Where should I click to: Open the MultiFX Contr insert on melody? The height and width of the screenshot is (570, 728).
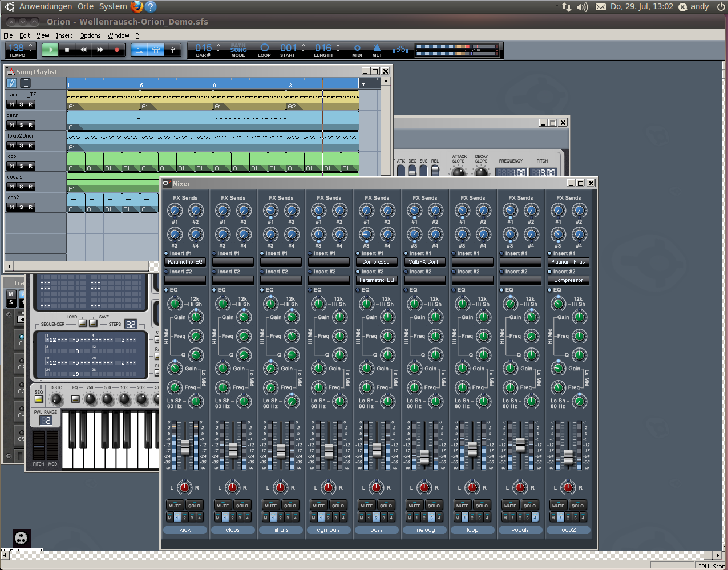424,262
